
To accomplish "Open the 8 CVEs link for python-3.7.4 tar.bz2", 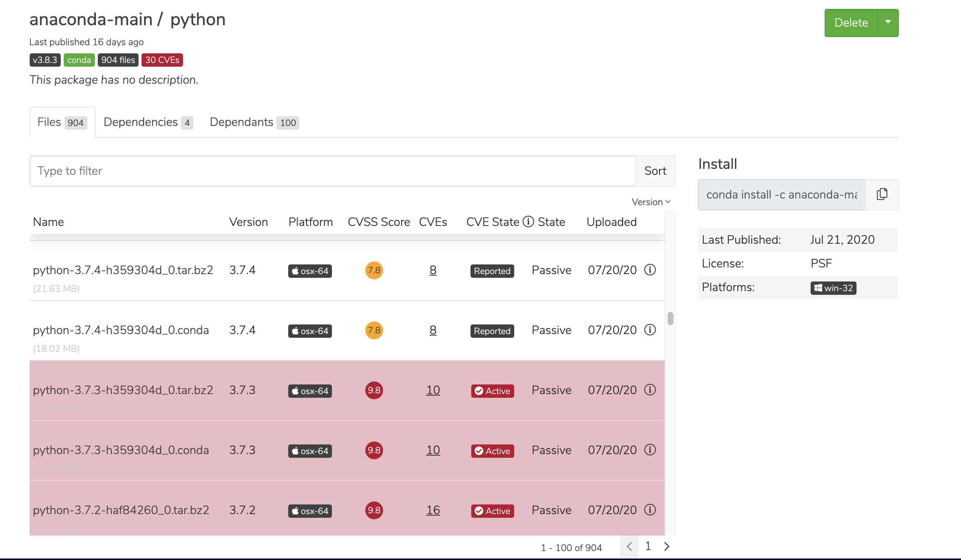I will (433, 270).
